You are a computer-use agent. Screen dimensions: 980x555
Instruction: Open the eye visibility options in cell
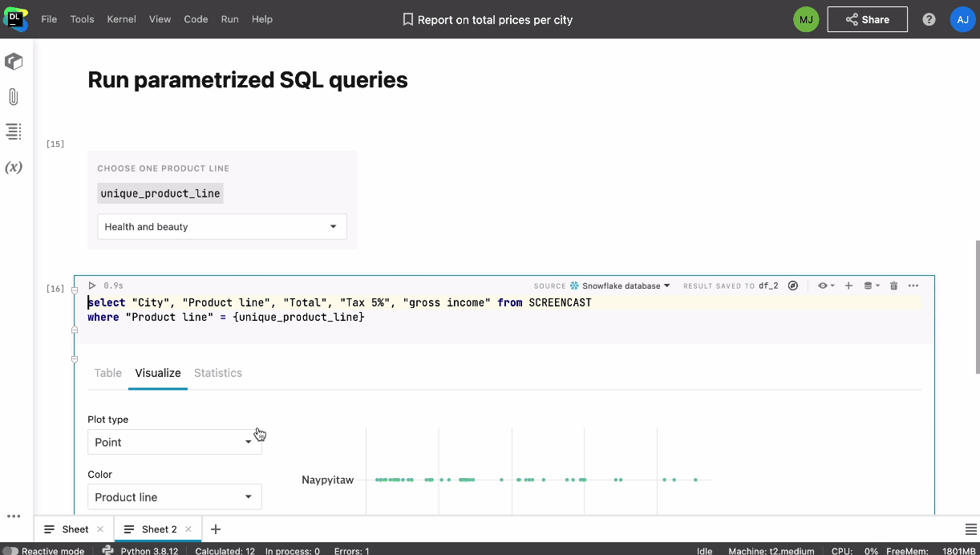tap(824, 286)
